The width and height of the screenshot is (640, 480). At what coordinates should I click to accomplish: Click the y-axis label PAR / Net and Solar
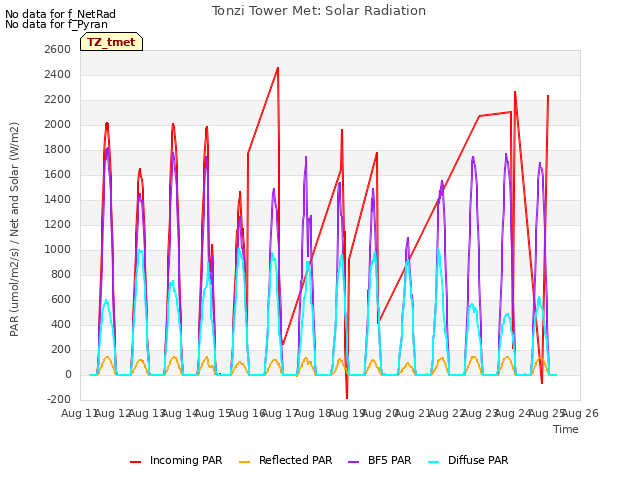[x=14, y=229]
